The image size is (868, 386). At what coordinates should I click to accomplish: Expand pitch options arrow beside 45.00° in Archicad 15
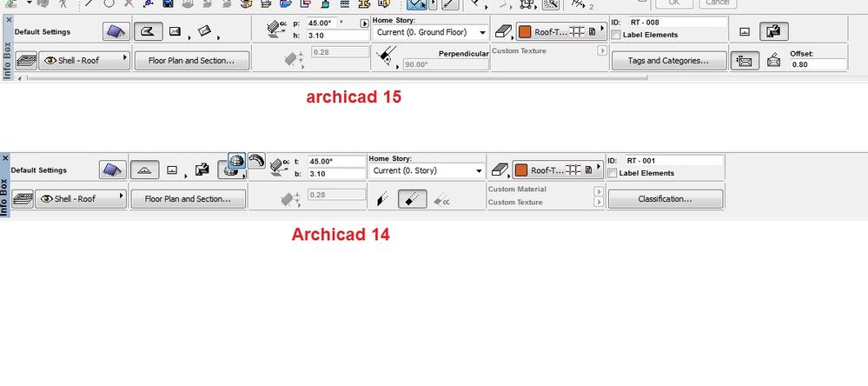(364, 23)
